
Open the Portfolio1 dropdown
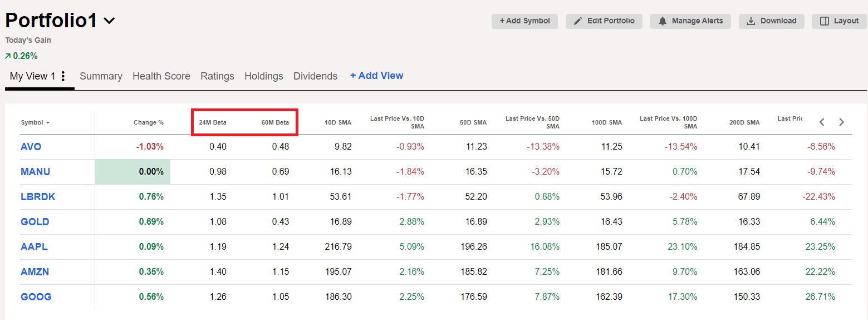[109, 20]
